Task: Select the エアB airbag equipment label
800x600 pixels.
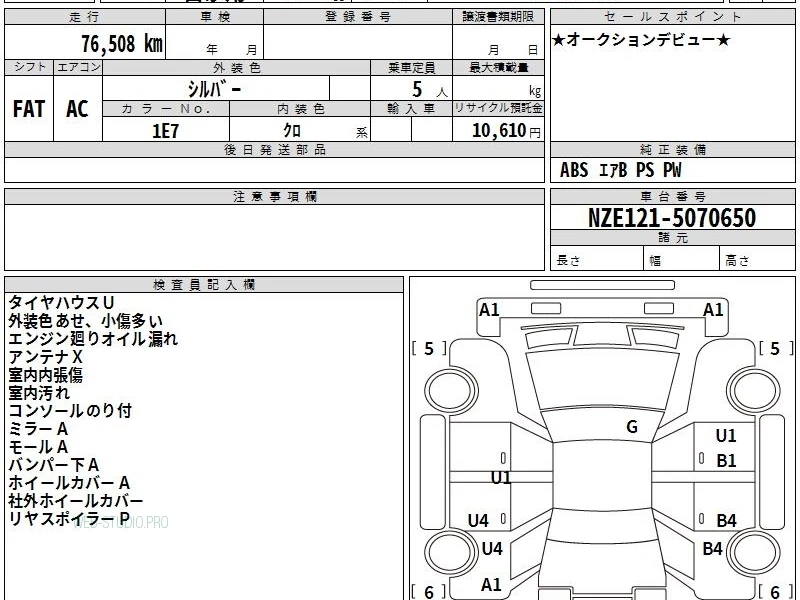Action: pos(613,170)
